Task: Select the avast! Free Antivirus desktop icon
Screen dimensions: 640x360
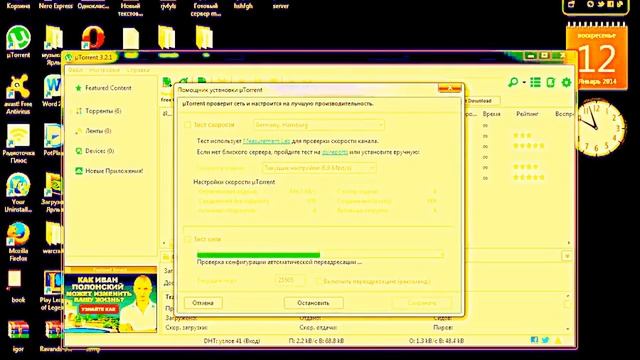Action: point(18,94)
